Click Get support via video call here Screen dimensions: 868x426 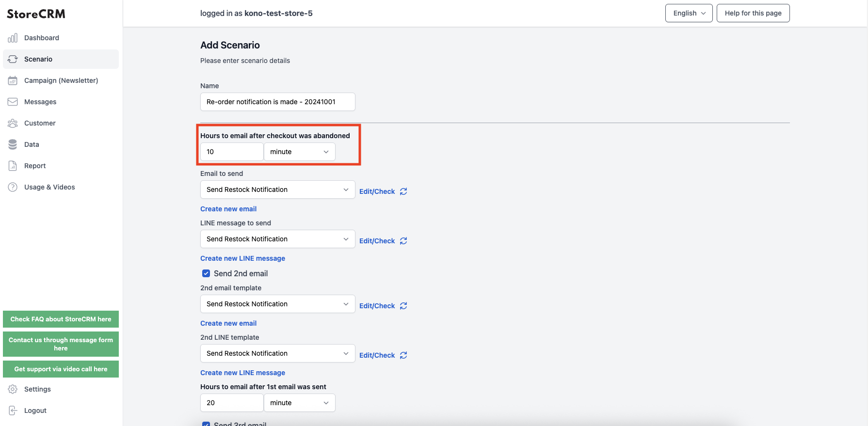click(61, 369)
